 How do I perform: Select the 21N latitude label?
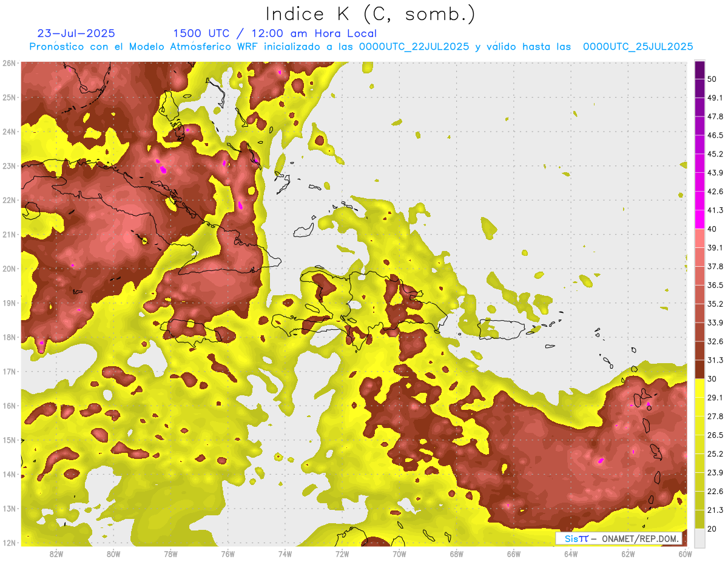coord(9,234)
